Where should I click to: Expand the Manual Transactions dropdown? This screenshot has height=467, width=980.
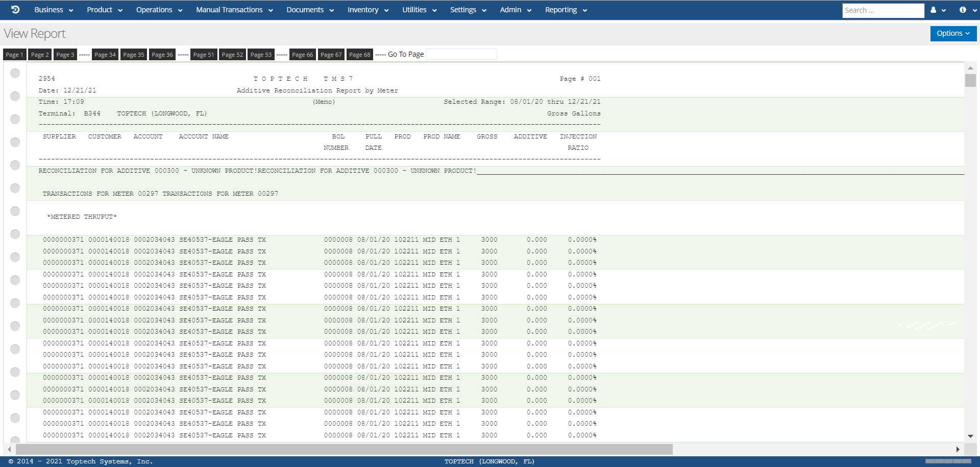[x=235, y=10]
